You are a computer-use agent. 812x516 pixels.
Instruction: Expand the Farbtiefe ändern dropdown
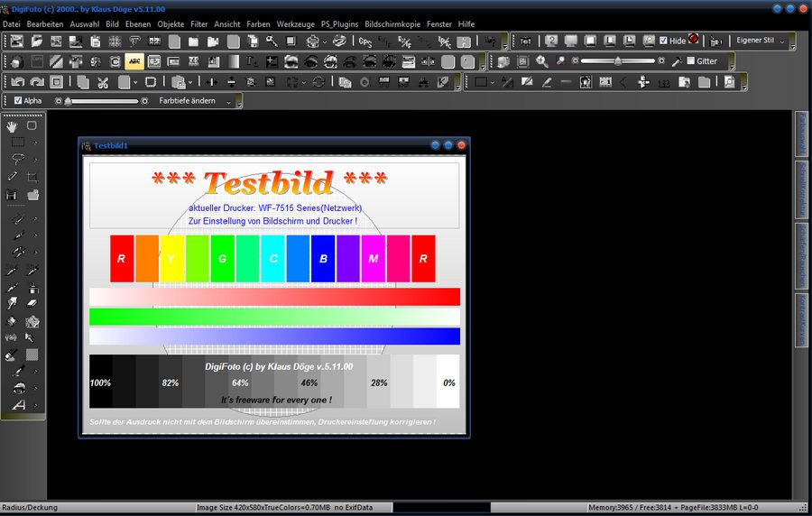click(228, 102)
